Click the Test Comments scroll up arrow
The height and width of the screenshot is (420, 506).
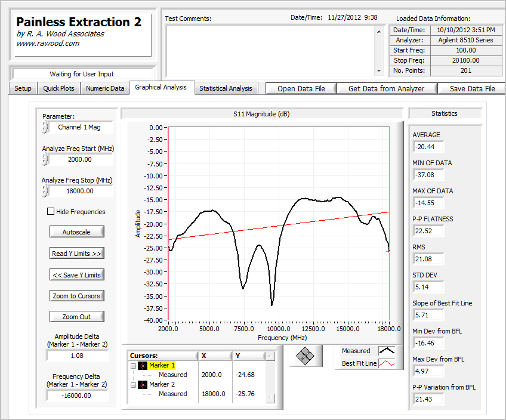pos(379,32)
